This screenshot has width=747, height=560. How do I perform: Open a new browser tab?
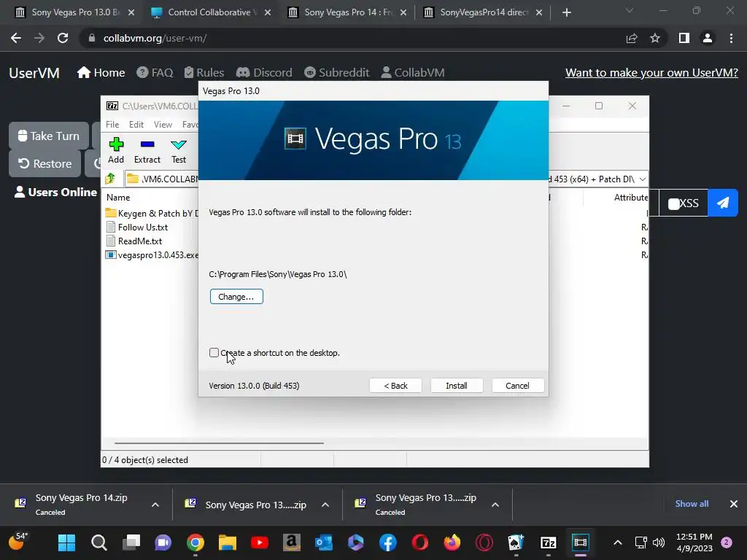coord(566,12)
